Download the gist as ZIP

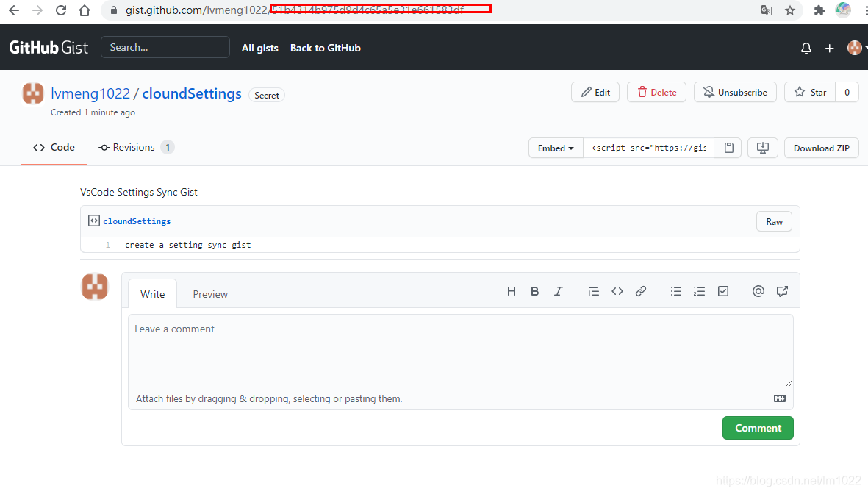822,148
